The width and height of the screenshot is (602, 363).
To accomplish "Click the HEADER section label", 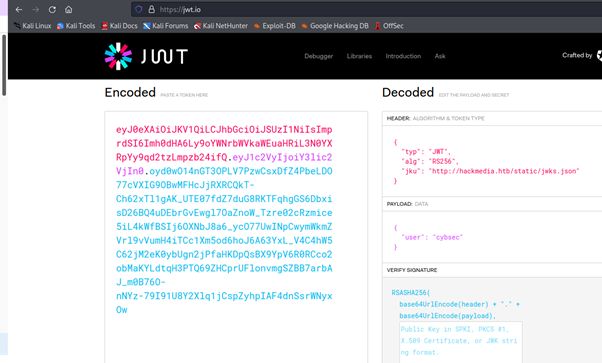I will [398, 118].
